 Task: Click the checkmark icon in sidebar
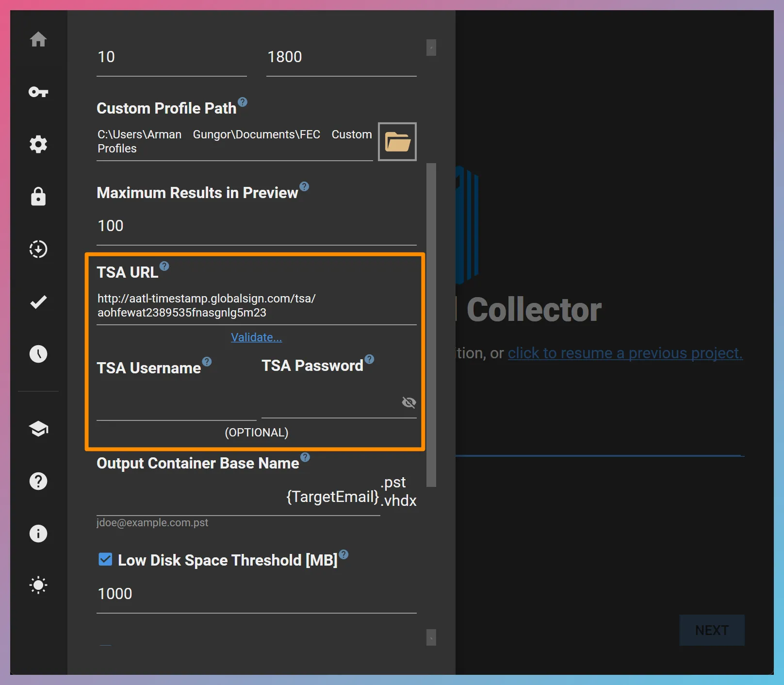[38, 302]
